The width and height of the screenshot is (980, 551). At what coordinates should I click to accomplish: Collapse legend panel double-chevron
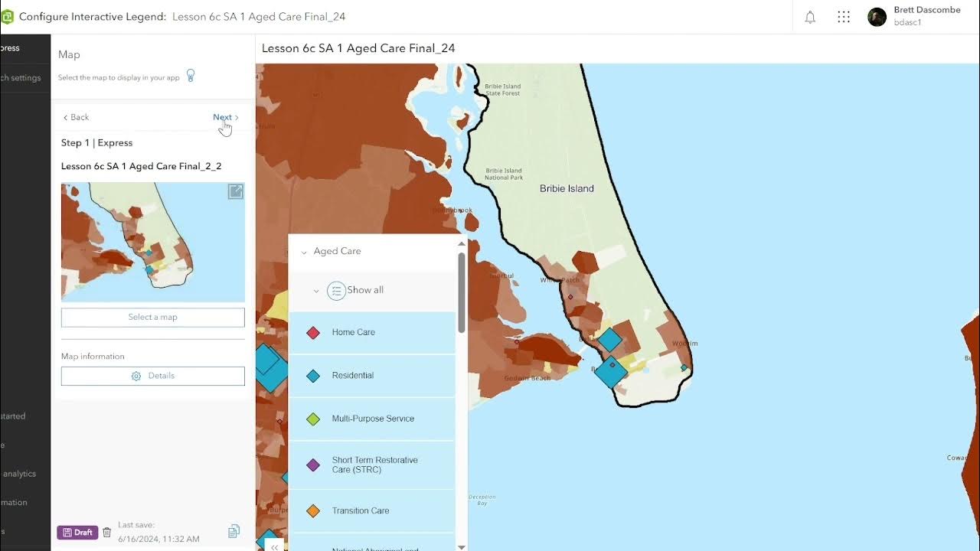point(274,546)
